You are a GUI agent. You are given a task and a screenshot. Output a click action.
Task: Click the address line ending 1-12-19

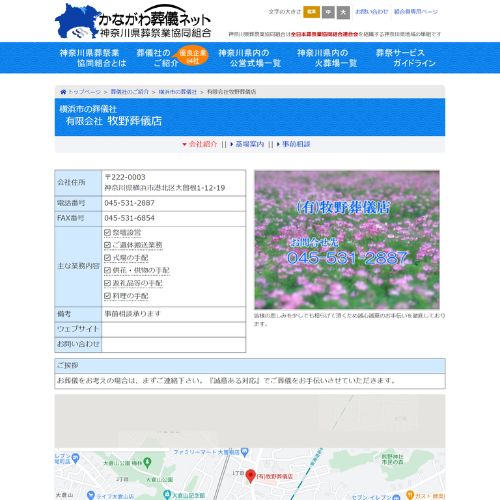[x=165, y=188]
